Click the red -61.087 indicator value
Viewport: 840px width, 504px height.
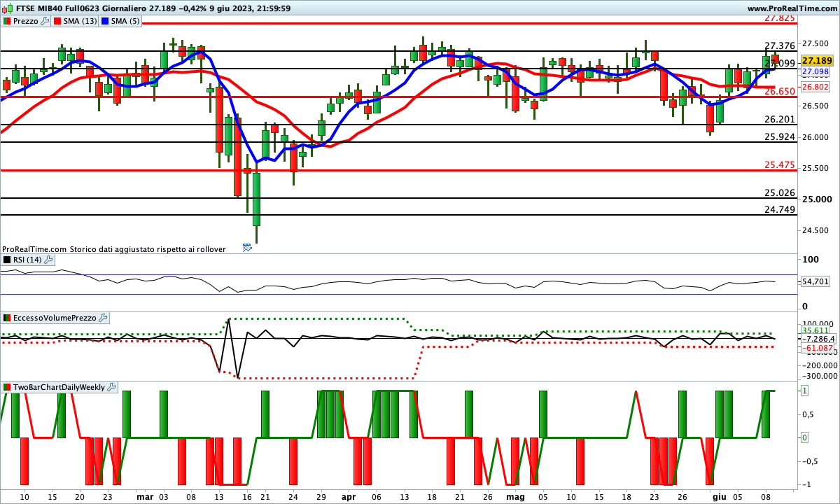(x=817, y=348)
